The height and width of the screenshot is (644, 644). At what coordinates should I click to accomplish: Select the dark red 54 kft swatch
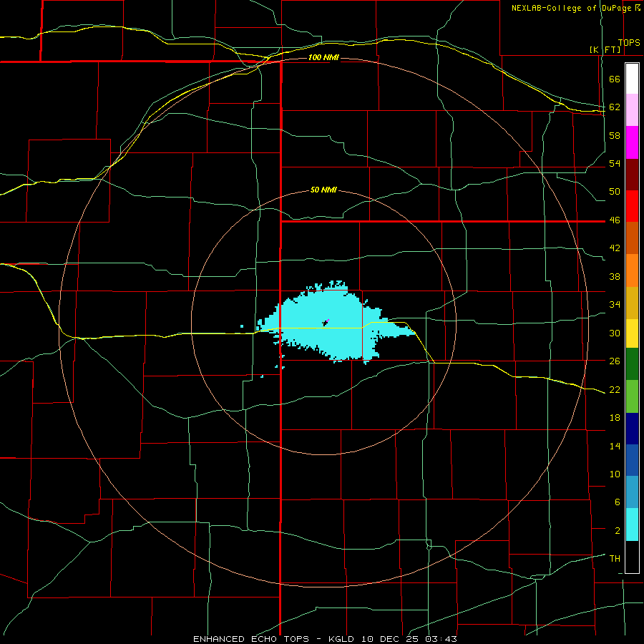tap(632, 174)
